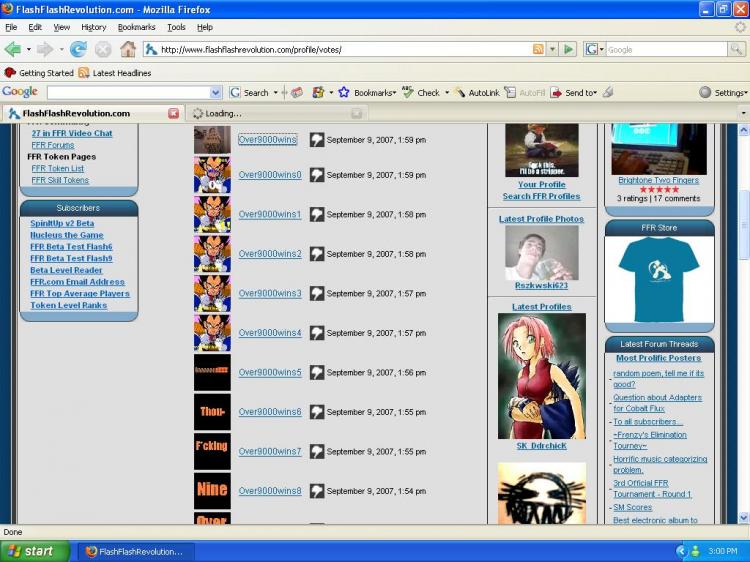
Task: Click the vote icon next to Over9000wins4
Action: [317, 333]
